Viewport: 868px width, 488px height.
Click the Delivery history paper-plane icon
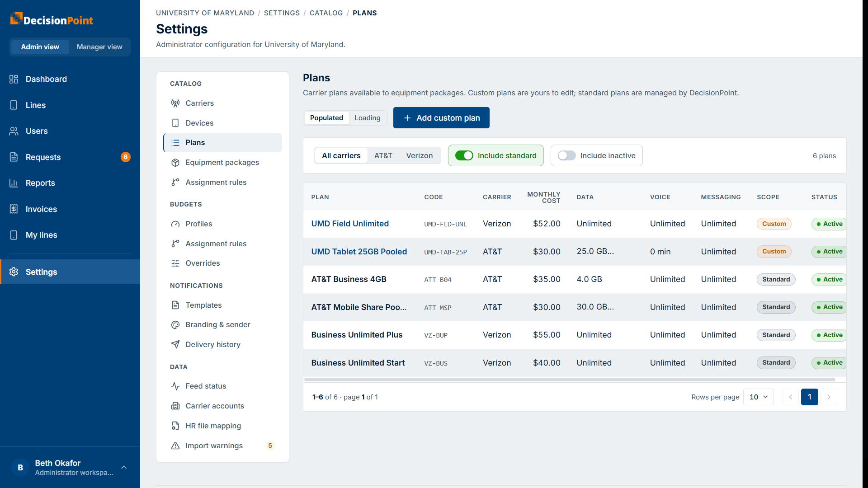point(175,344)
